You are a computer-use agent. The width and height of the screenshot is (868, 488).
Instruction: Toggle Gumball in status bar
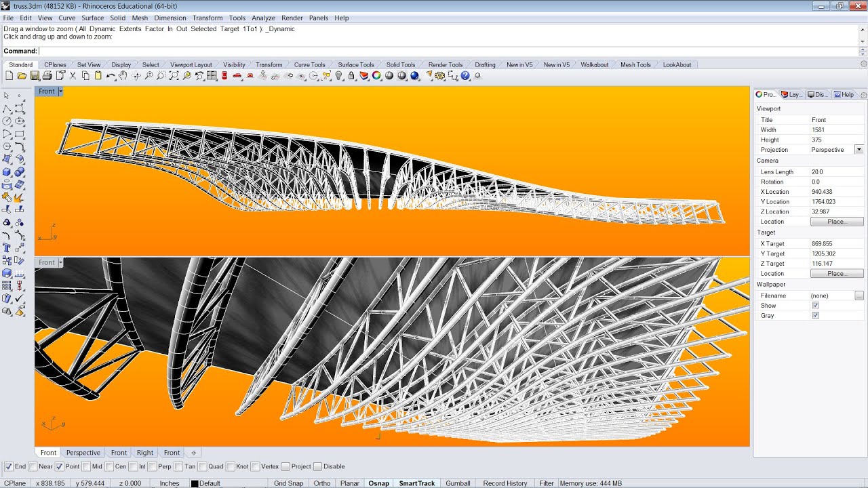pos(458,483)
